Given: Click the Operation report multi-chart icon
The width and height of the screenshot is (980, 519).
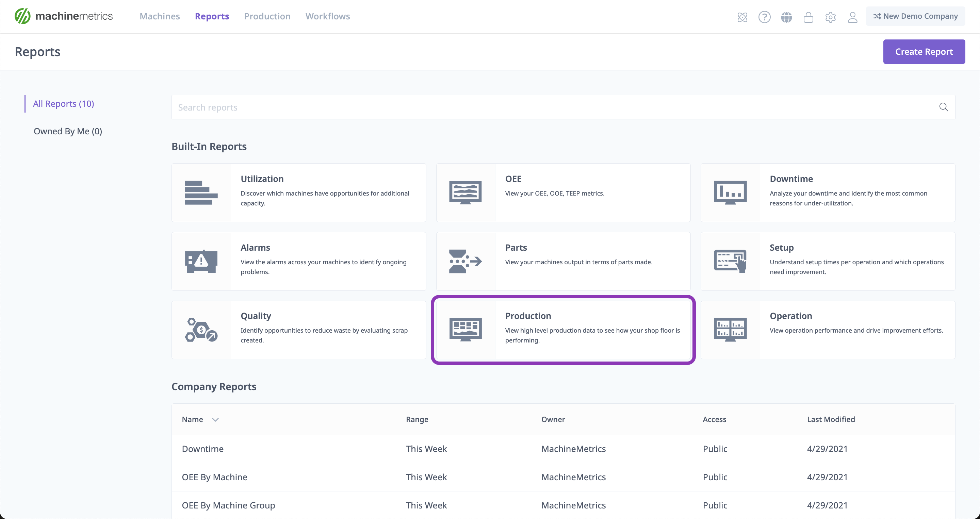Looking at the screenshot, I should pyautogui.click(x=730, y=330).
